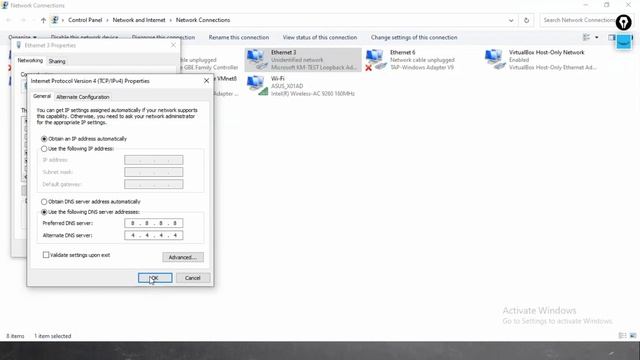640x360 pixels.
Task: Open the Advanced settings button
Action: [183, 257]
